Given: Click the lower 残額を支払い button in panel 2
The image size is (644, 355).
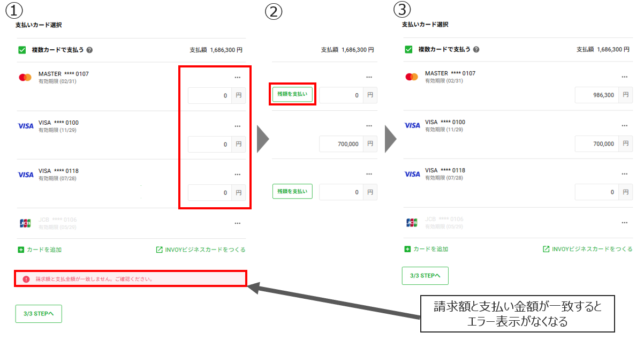Looking at the screenshot, I should (292, 192).
